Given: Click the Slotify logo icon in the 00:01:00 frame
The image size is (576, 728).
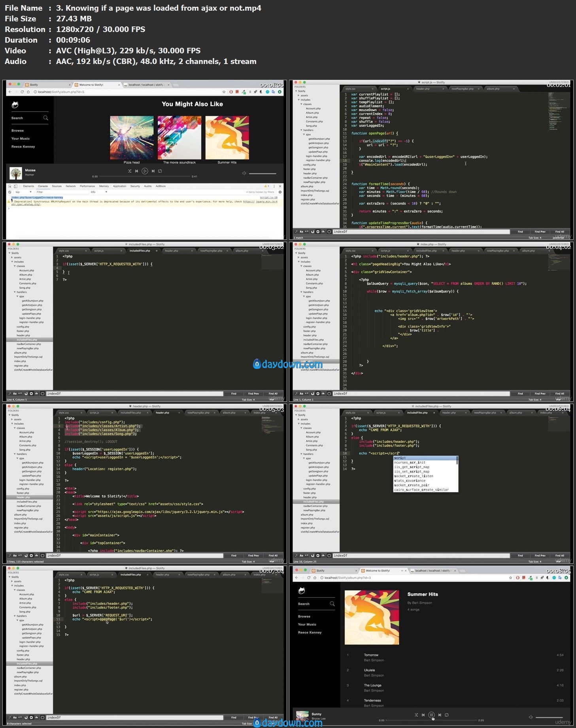Looking at the screenshot, I should pyautogui.click(x=15, y=105).
